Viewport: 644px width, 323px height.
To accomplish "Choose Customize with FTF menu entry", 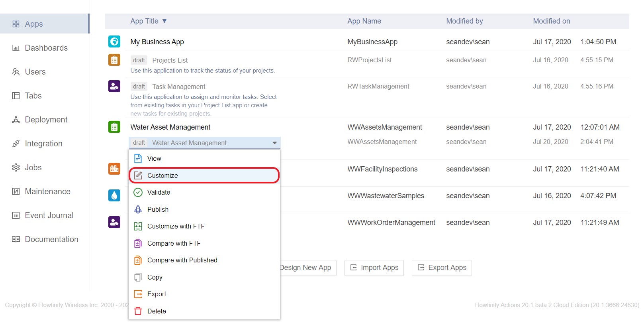I will click(176, 226).
